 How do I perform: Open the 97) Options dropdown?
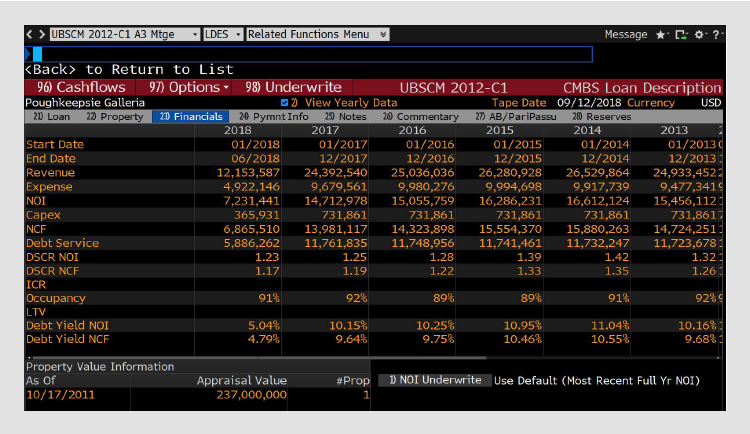(x=189, y=88)
